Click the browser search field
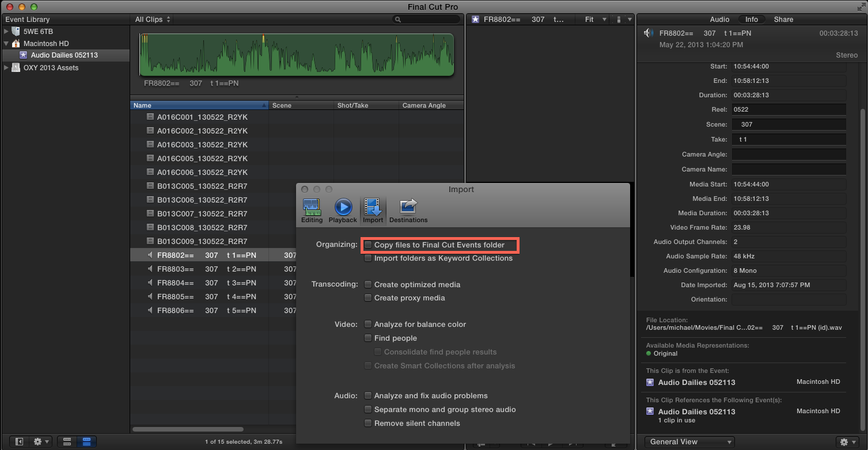Screen dimensions: 868x450 tap(426, 20)
